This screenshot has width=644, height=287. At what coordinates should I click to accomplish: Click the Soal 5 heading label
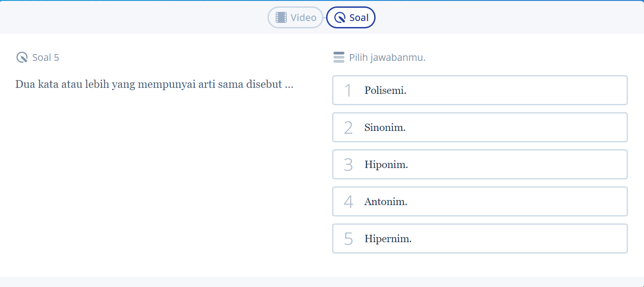[45, 57]
